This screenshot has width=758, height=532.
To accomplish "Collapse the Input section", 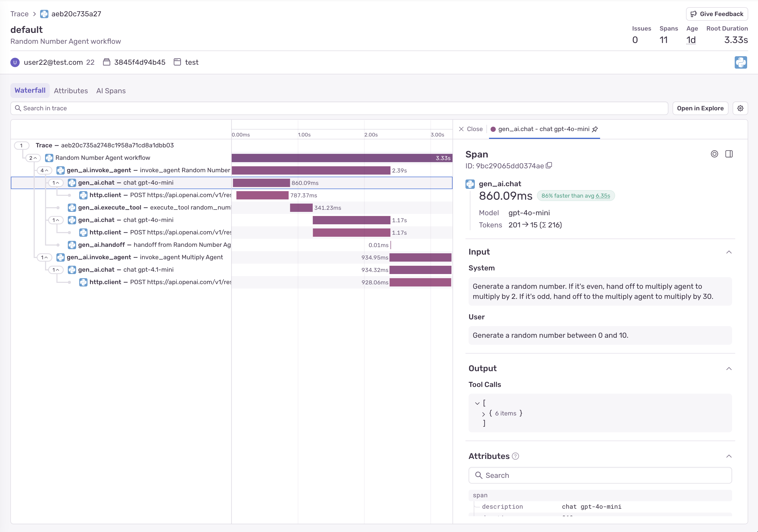I will [x=729, y=252].
